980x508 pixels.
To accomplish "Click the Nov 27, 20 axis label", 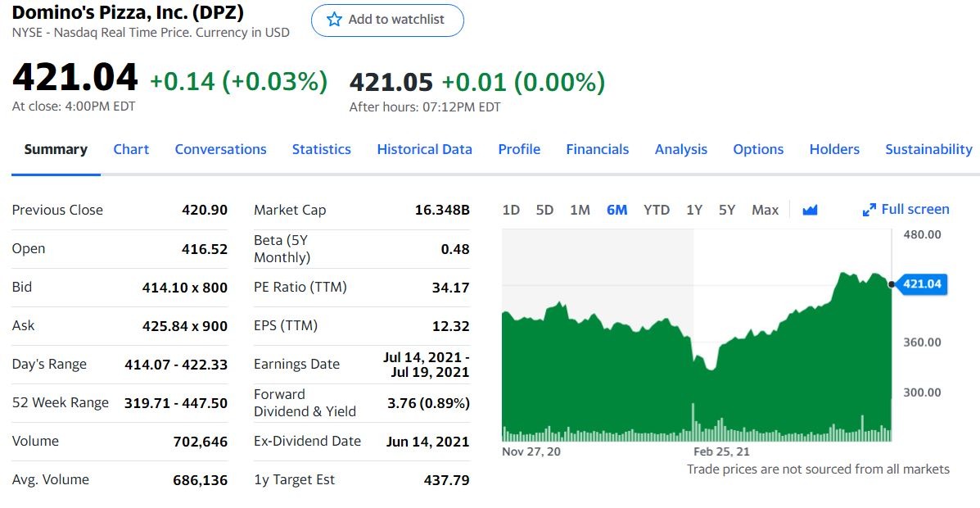I will click(x=531, y=451).
